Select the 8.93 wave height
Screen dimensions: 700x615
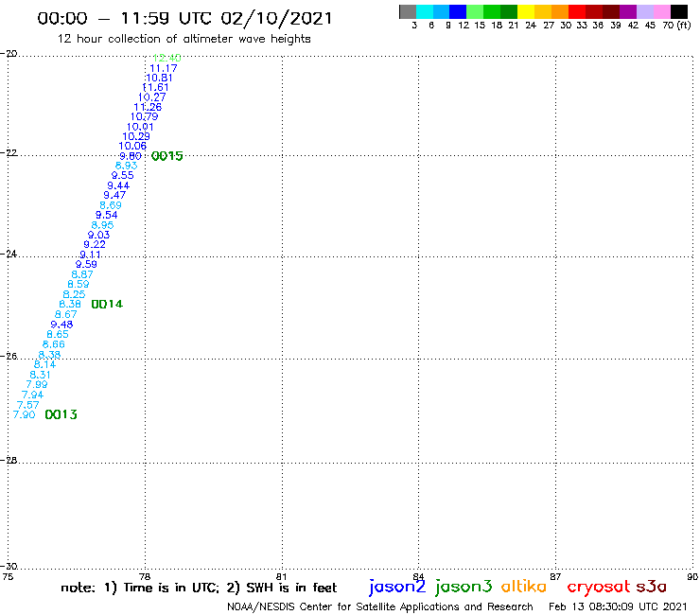[127, 166]
